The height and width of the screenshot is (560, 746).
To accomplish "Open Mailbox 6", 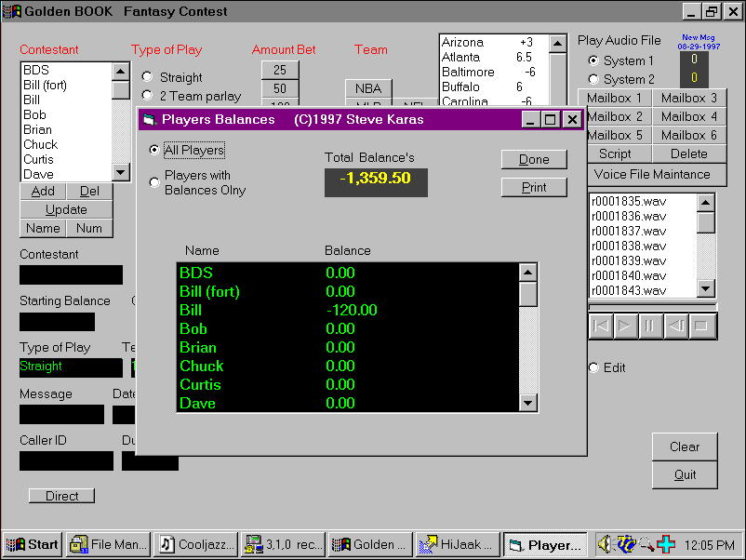I will click(x=689, y=135).
